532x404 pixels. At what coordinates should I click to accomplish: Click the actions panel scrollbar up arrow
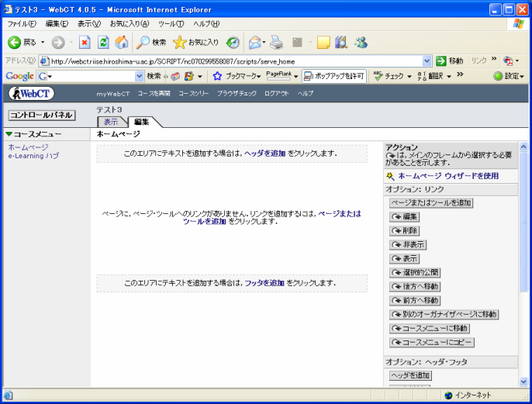point(523,147)
